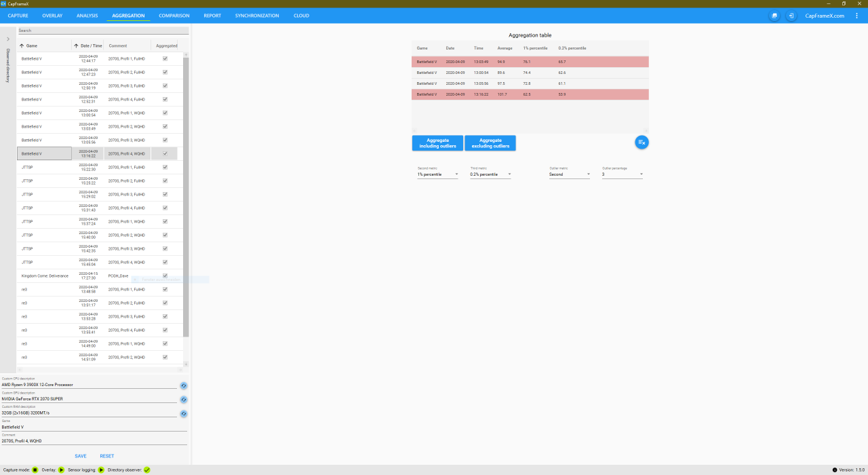Screen dimensions: 868x475
Task: Toggle Aggregated for re3 14:51:09 record
Action: click(x=165, y=357)
